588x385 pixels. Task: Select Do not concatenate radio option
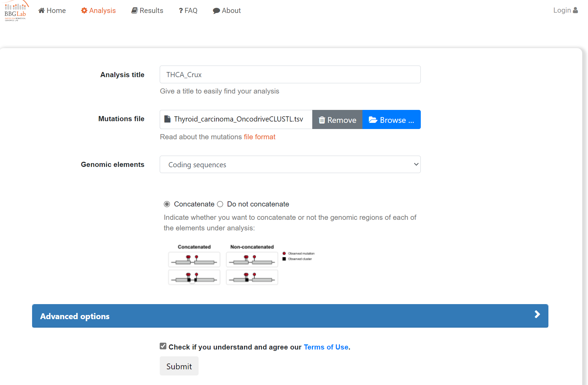click(220, 204)
